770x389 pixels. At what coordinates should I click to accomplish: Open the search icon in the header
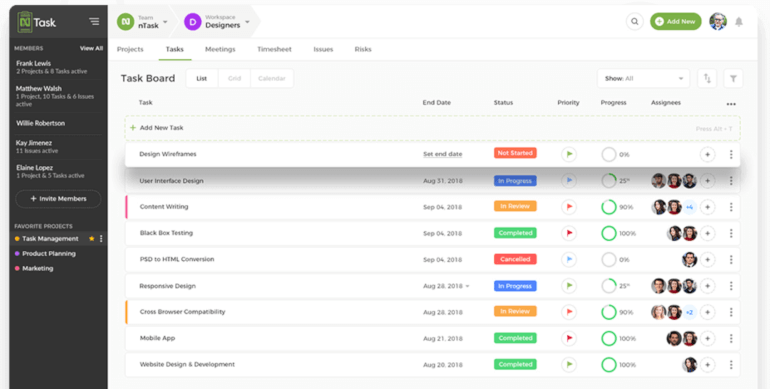pos(634,22)
